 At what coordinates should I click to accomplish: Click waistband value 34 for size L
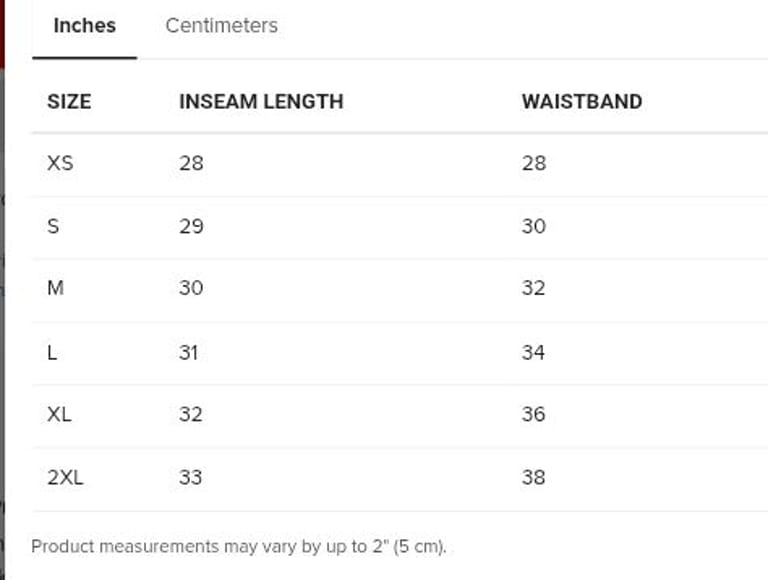(x=533, y=352)
